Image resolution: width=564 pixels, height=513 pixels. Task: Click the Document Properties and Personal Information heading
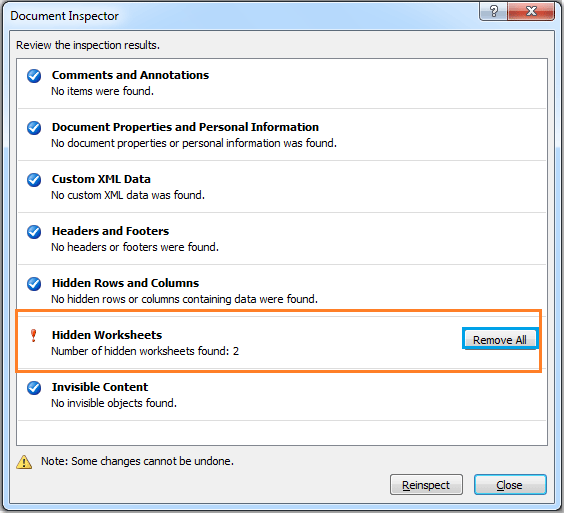point(185,127)
